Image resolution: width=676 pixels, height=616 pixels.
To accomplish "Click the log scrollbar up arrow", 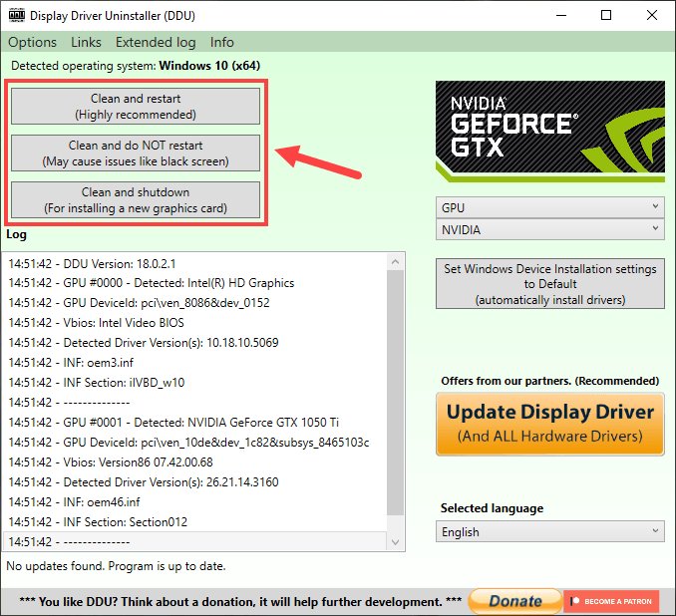I will coord(396,262).
